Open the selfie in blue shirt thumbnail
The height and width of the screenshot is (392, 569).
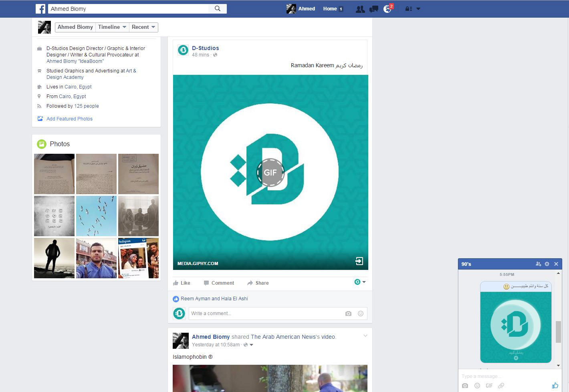(x=96, y=258)
